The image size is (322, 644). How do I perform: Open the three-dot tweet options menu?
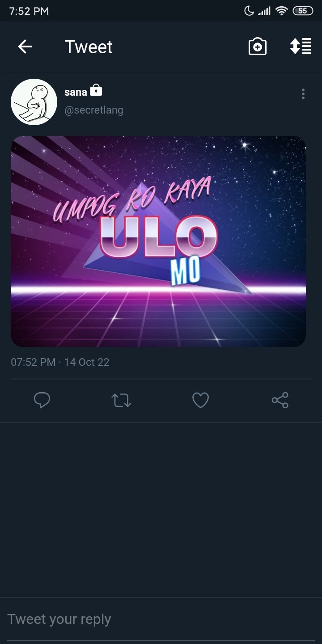[x=303, y=94]
